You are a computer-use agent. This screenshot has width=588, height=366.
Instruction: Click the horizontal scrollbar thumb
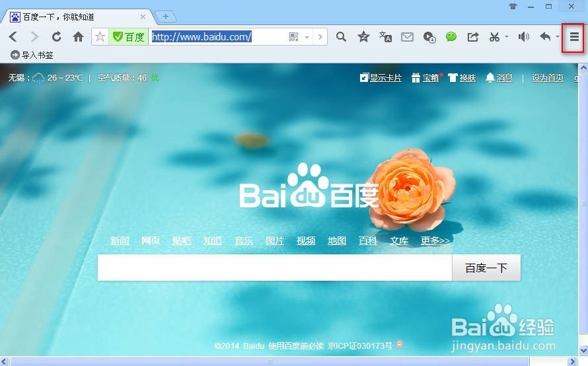[x=269, y=361]
